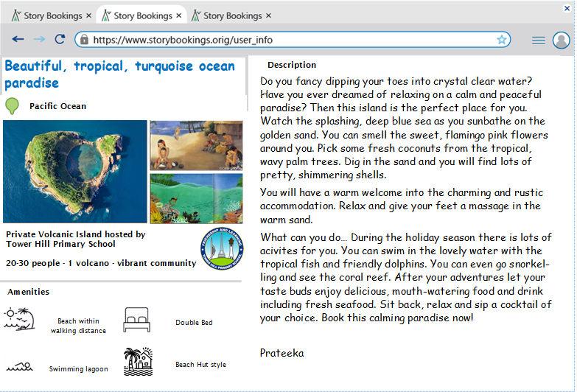This screenshot has height=392, width=577.
Task: Go forward with the right arrow
Action: coord(39,39)
